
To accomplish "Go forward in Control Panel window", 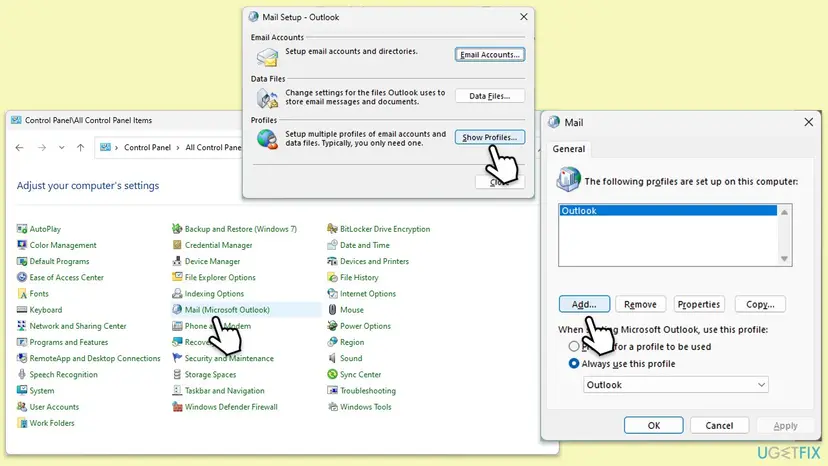I will click(42, 147).
